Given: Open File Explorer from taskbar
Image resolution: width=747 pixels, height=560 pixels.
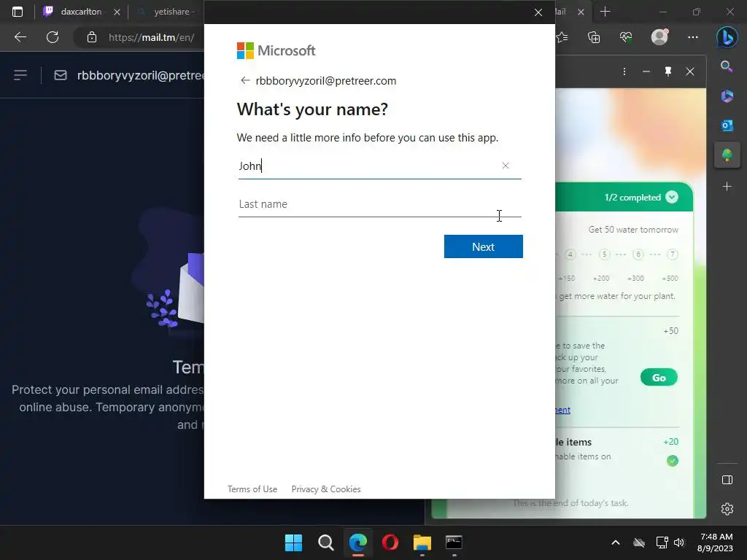Looking at the screenshot, I should click(x=422, y=542).
